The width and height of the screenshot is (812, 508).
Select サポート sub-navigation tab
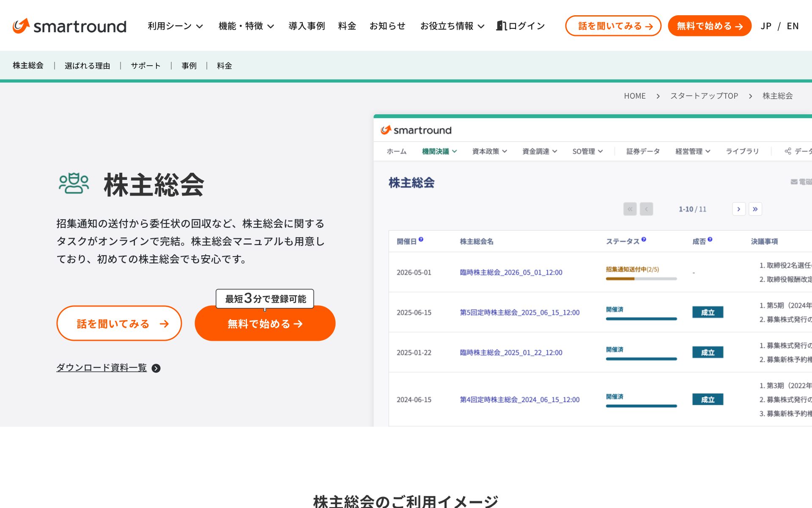146,66
